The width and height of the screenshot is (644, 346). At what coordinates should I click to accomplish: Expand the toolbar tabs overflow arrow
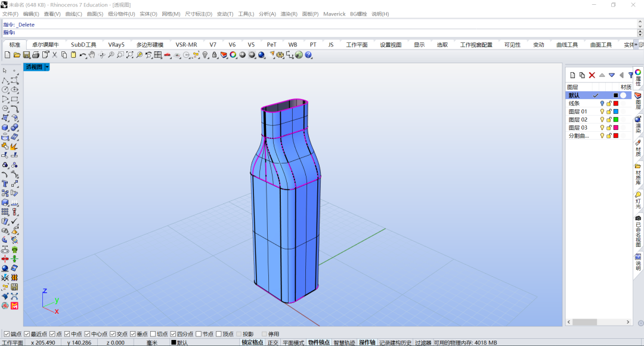coord(636,44)
